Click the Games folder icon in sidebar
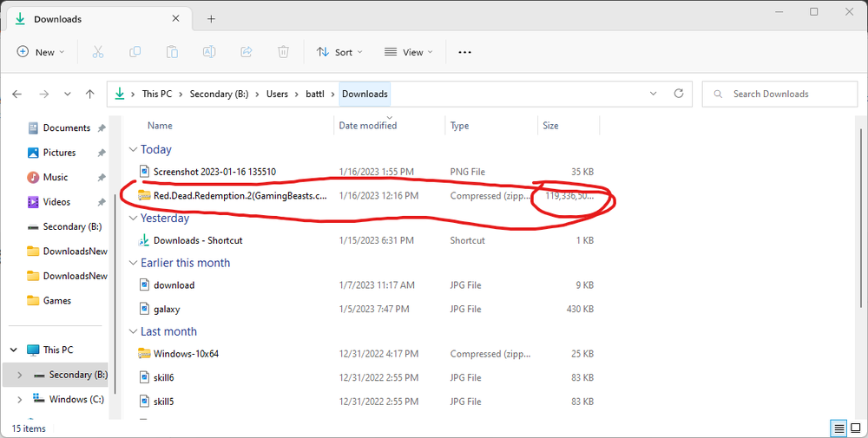This screenshot has width=868, height=438. 33,300
